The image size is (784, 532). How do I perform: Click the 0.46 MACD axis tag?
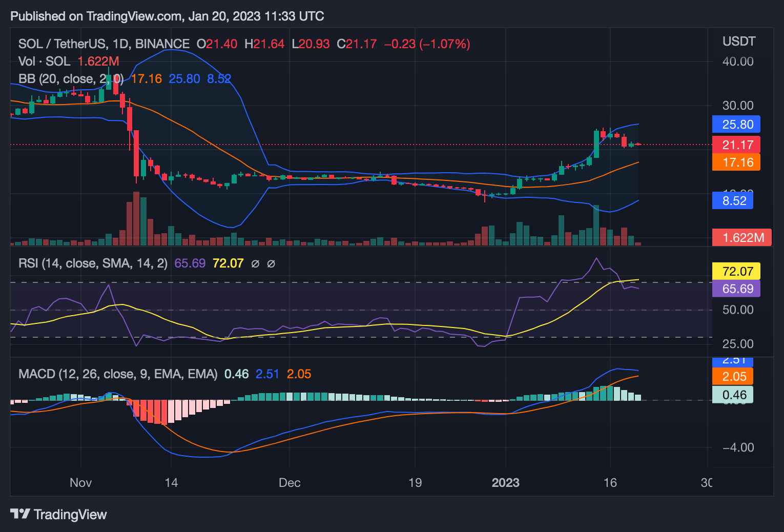733,395
